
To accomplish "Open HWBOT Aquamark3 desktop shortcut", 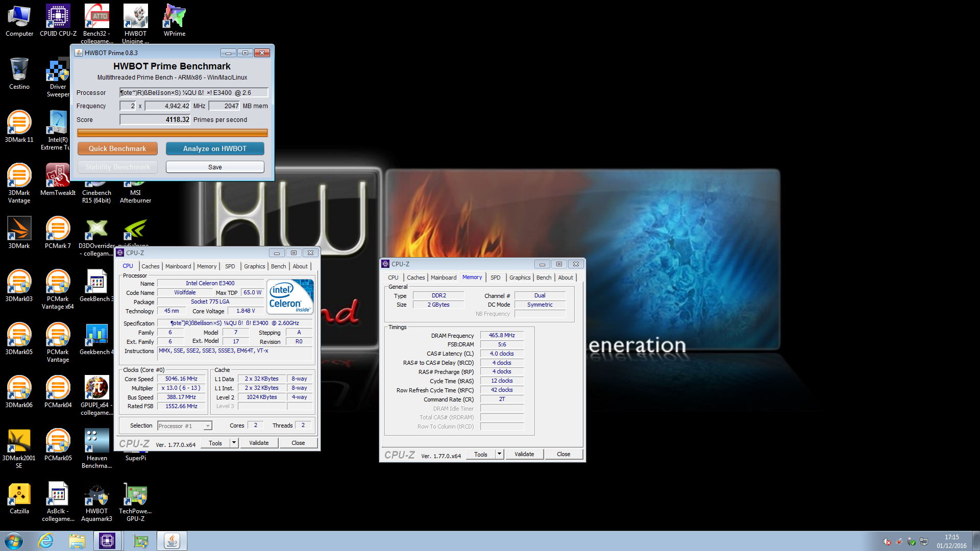I will coord(97,501).
